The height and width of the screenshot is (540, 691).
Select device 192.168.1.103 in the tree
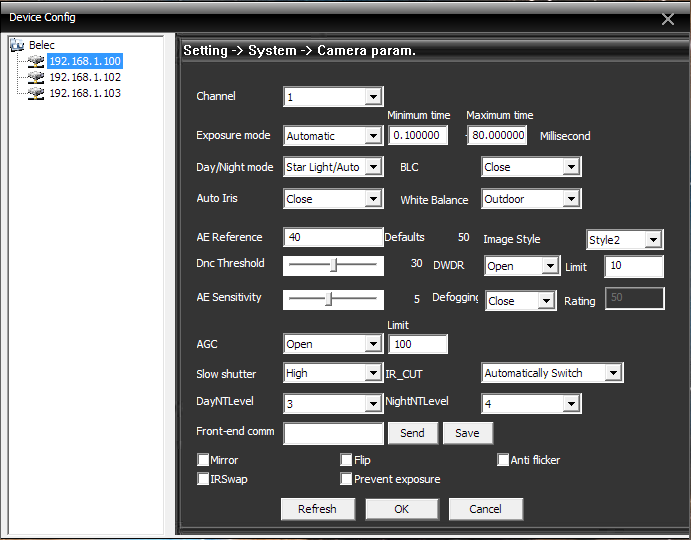(85, 93)
